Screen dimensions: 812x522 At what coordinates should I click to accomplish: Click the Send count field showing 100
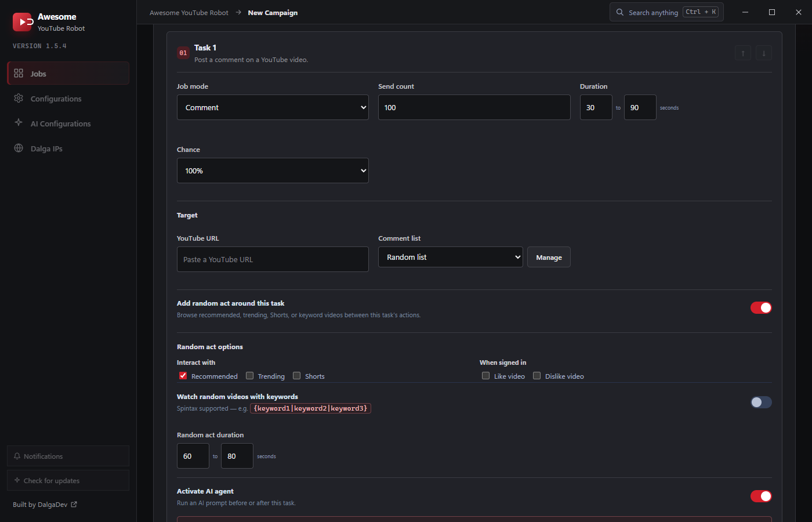pyautogui.click(x=474, y=107)
